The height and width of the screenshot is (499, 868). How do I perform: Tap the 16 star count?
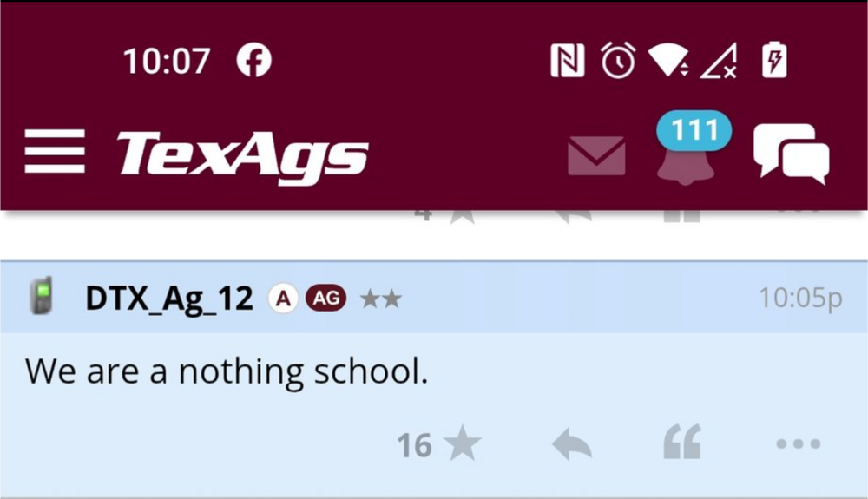click(x=414, y=445)
